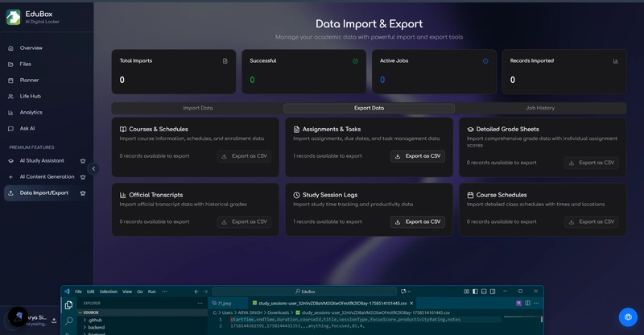Export Study Session Logs as CSV
The height and width of the screenshot is (335, 644).
tap(418, 222)
